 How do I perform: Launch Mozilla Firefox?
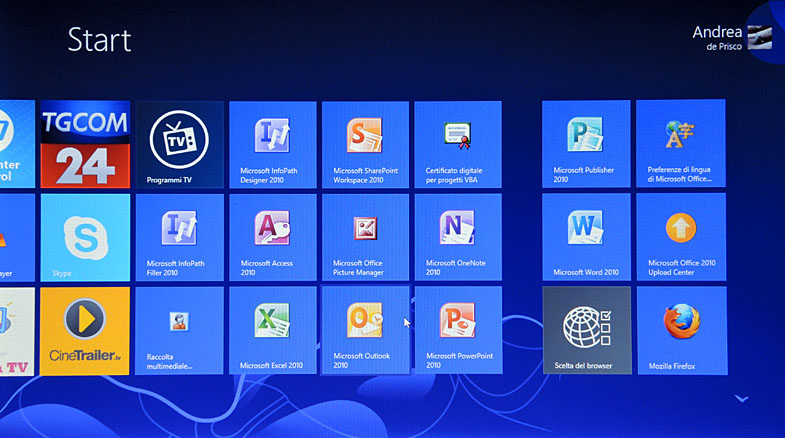(x=682, y=330)
